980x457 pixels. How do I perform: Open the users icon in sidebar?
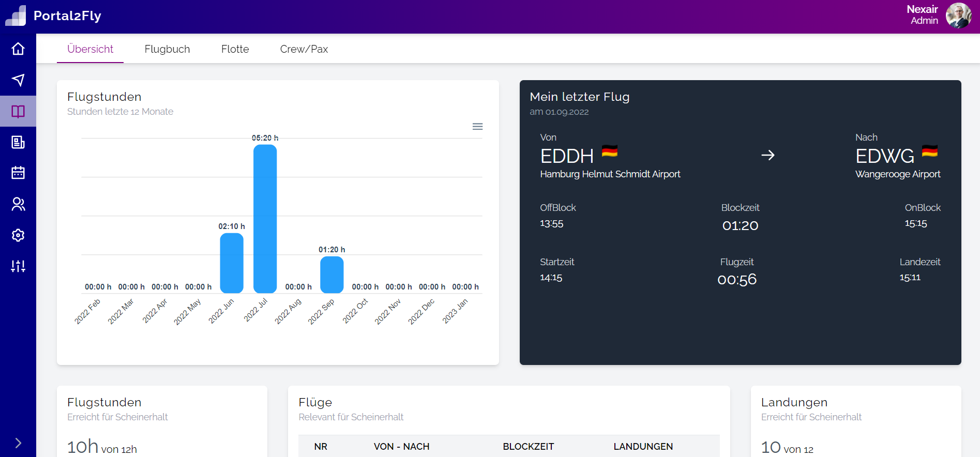tap(18, 204)
